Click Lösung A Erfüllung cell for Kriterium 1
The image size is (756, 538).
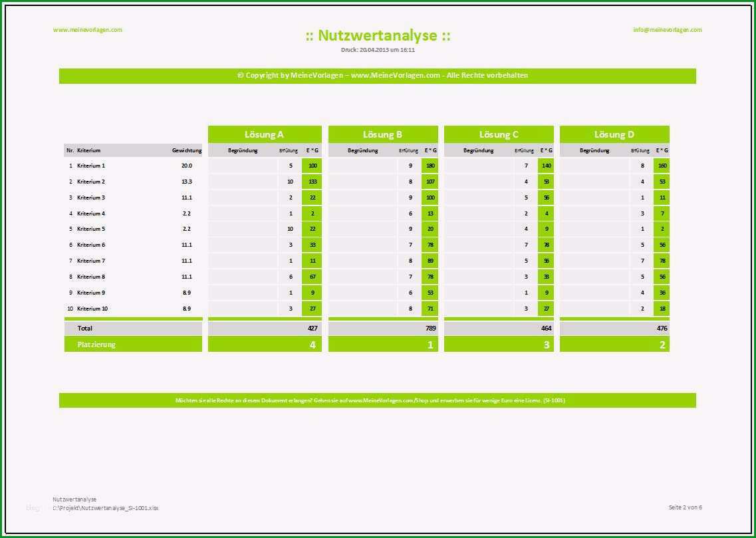[291, 166]
